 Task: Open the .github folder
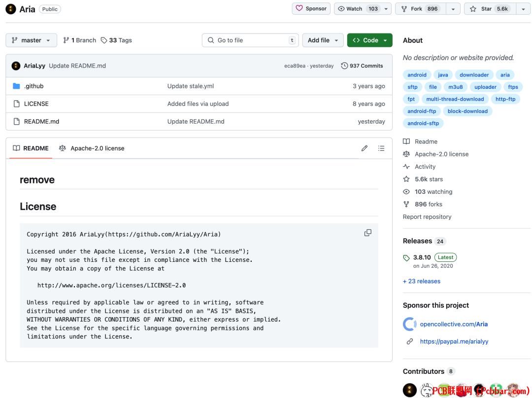click(34, 86)
